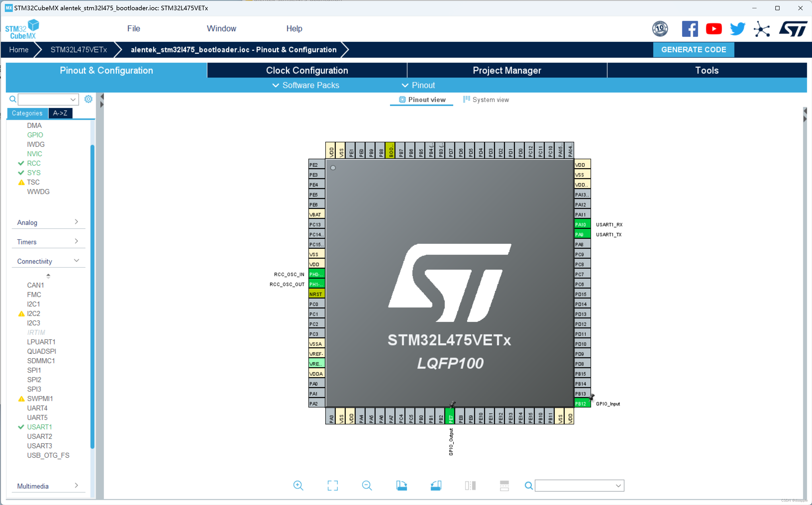Click the GENERATE CODE button
This screenshot has height=505, width=812.
click(693, 49)
